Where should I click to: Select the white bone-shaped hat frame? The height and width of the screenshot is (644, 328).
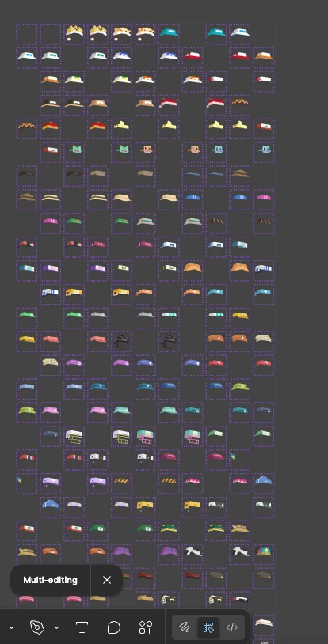tap(193, 555)
